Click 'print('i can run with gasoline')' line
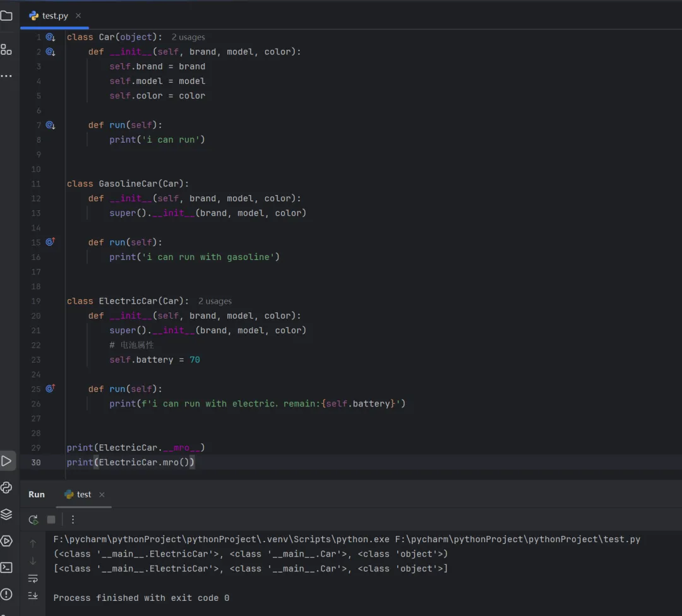 tap(194, 258)
